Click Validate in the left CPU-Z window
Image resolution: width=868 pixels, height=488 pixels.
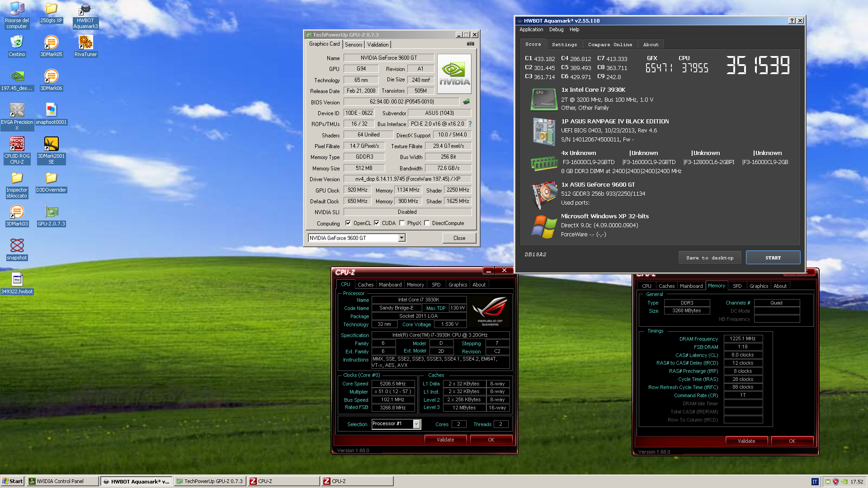coord(445,440)
